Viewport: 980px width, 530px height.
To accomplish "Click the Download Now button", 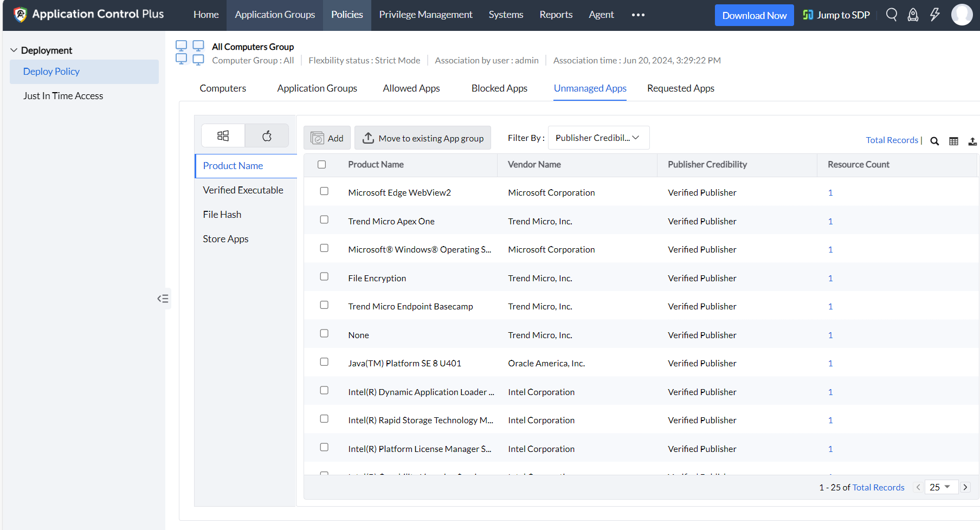I will 754,15.
